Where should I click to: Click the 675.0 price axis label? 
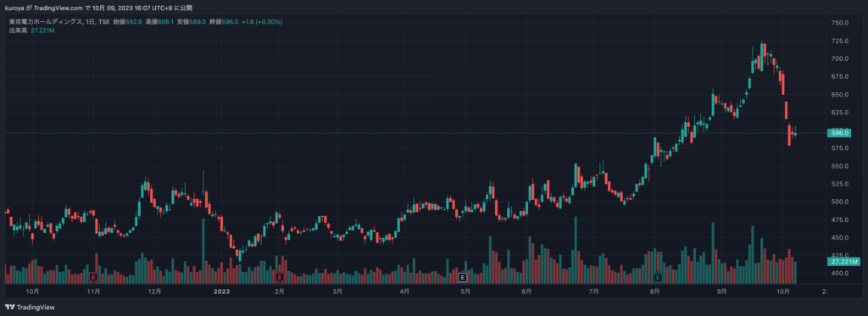pyautogui.click(x=840, y=76)
